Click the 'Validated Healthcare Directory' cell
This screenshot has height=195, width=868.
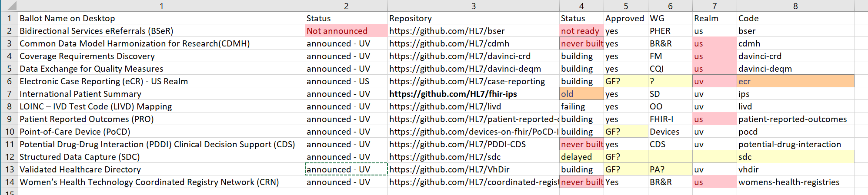pyautogui.click(x=161, y=169)
